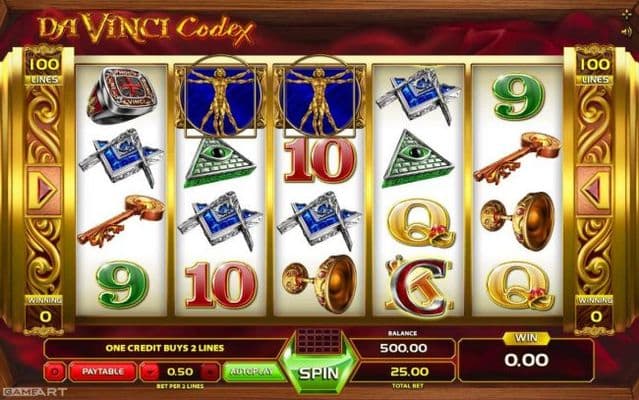
Task: Increase bet with the right red arrow
Action: point(210,372)
